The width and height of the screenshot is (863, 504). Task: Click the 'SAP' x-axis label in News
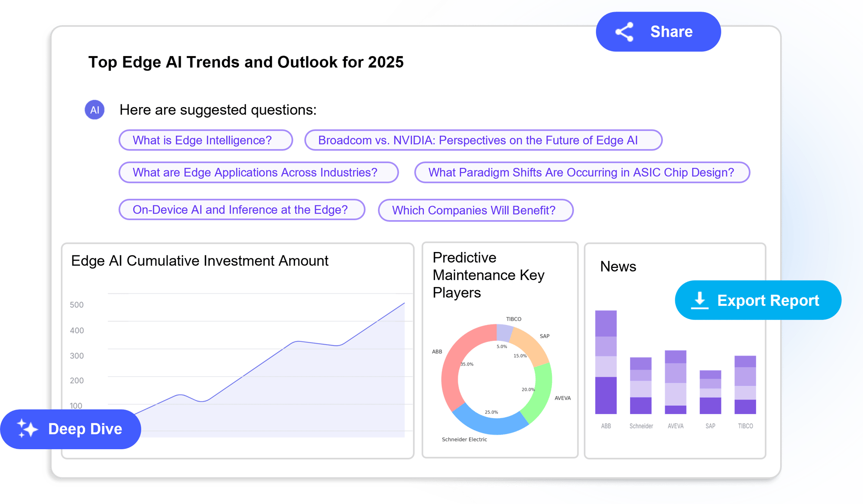pos(710,426)
